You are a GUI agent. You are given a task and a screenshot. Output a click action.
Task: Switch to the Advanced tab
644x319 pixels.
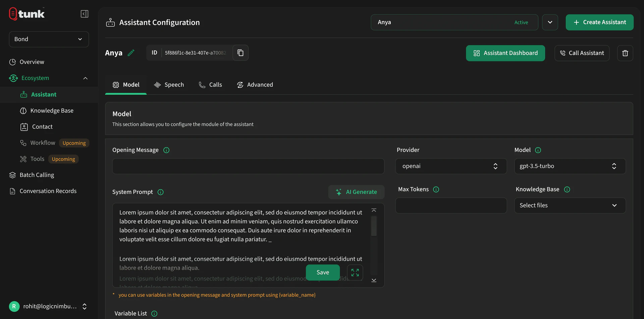point(255,85)
